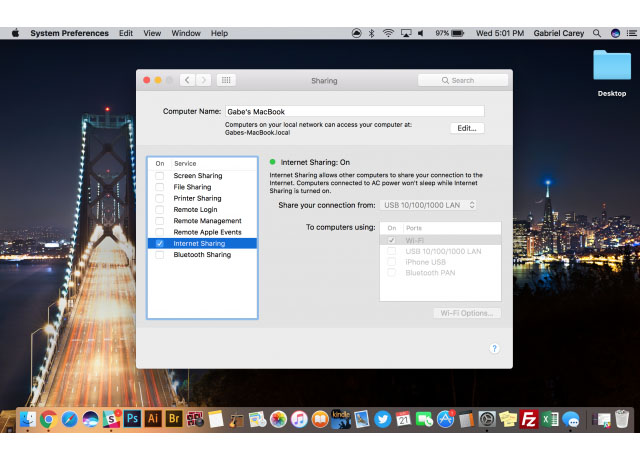Image resolution: width=640 pixels, height=460 pixels.
Task: Uncheck the Internet Sharing checkbox
Action: (159, 243)
